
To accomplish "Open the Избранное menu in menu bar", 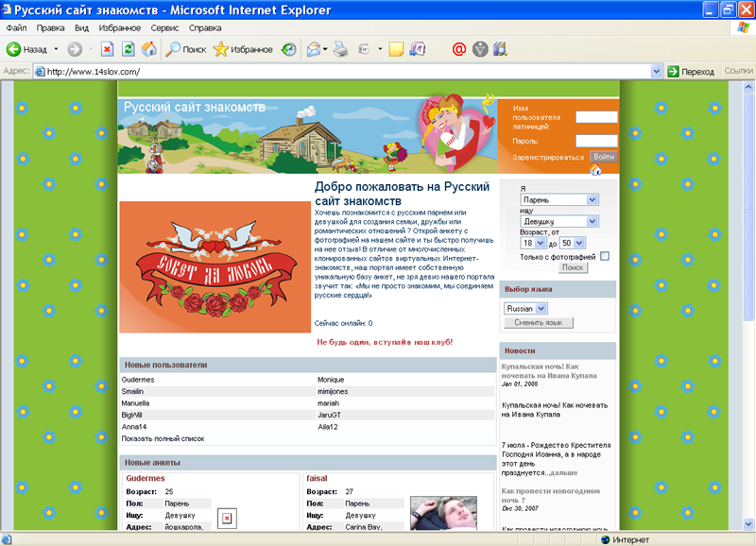I will 120,28.
